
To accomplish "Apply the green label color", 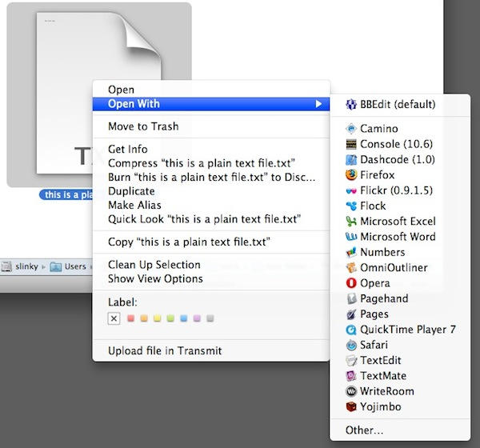I will click(x=170, y=318).
